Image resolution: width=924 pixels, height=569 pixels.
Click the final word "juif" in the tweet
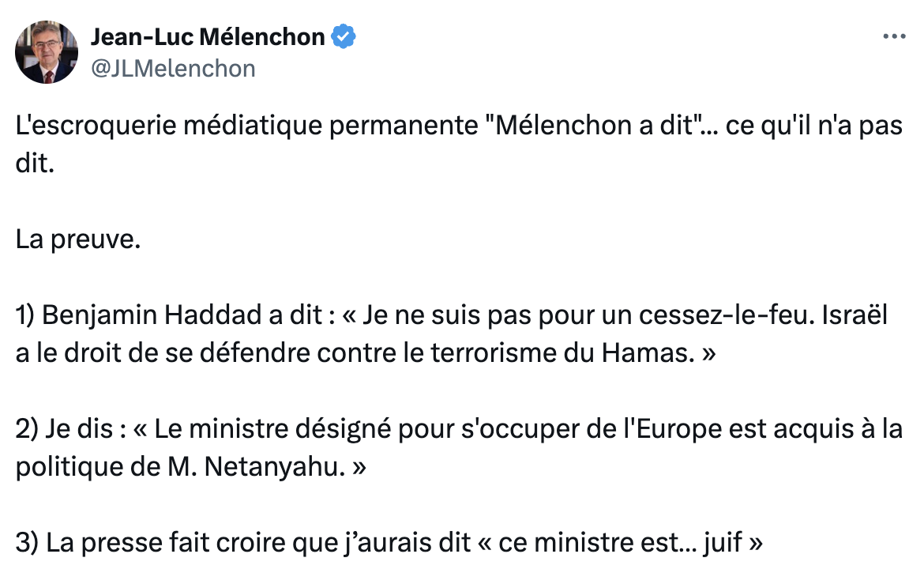723,544
